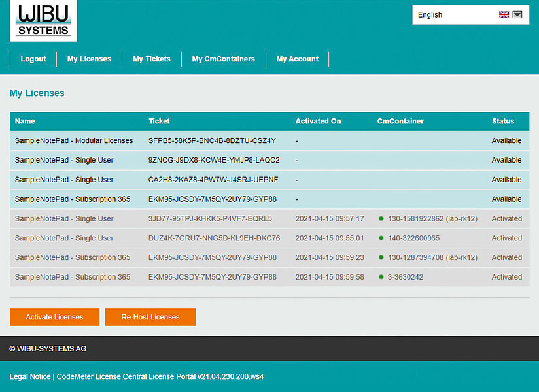The image size is (539, 392).
Task: Click the Activate Licenses button
Action: pyautogui.click(x=55, y=317)
